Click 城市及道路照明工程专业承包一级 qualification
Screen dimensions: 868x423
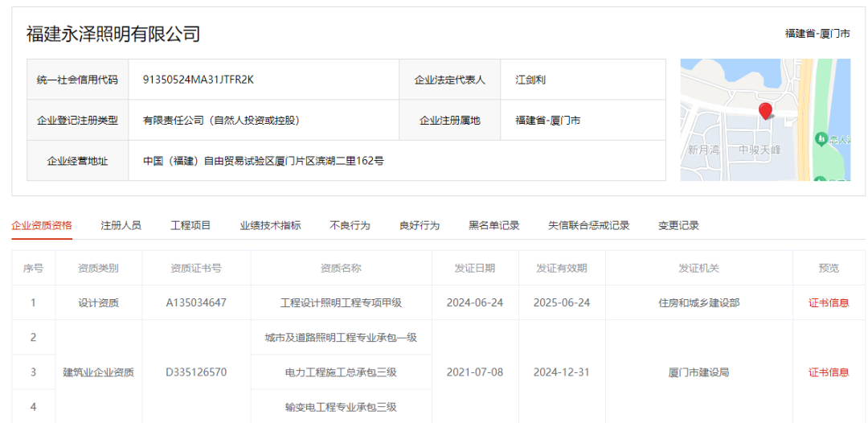coord(341,337)
